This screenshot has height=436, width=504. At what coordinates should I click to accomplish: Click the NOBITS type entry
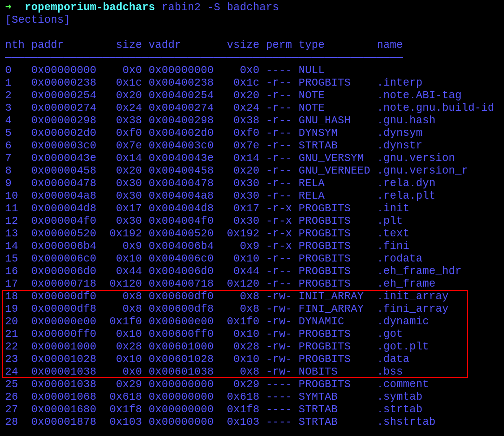click(318, 372)
